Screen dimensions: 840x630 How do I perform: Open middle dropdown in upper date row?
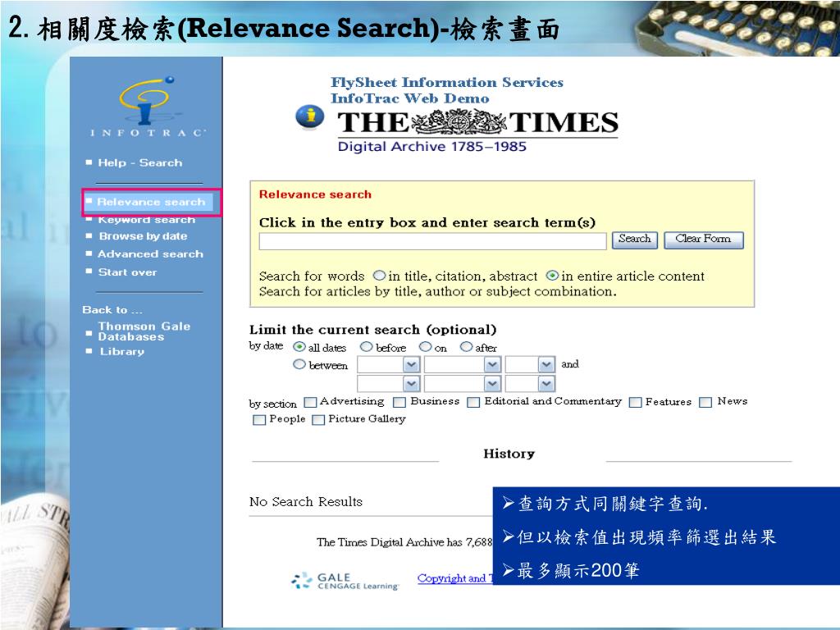[463, 365]
